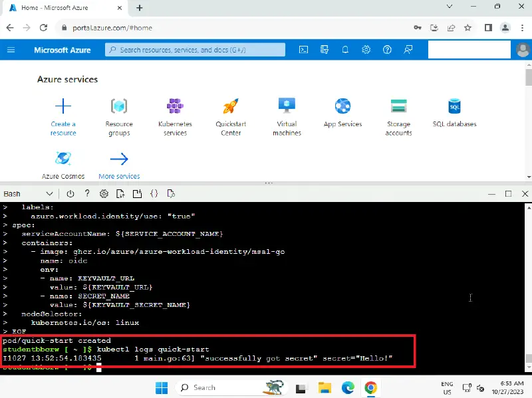The image size is (532, 398).
Task: Click Create a resource
Action: (x=63, y=117)
